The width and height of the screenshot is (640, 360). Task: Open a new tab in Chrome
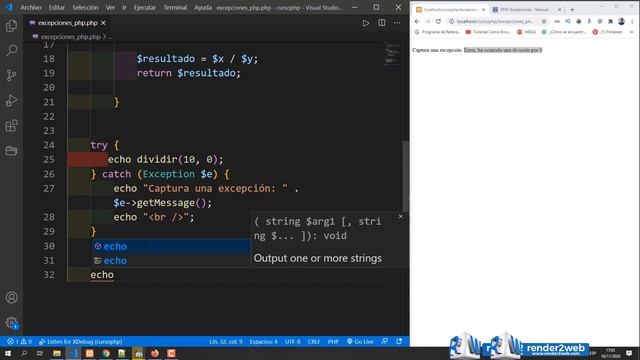coord(572,9)
